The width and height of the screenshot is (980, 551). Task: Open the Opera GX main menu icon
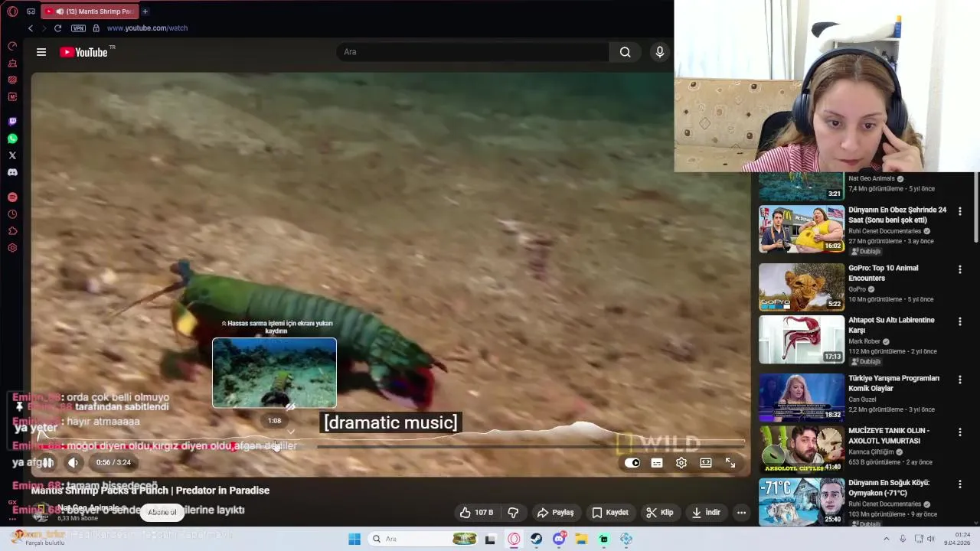12,11
